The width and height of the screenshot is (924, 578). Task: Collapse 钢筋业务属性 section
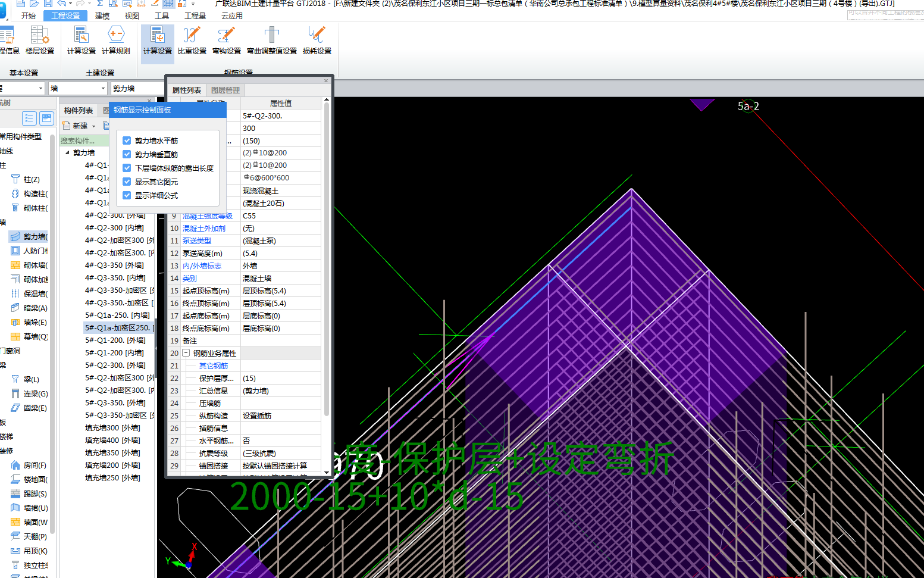186,353
